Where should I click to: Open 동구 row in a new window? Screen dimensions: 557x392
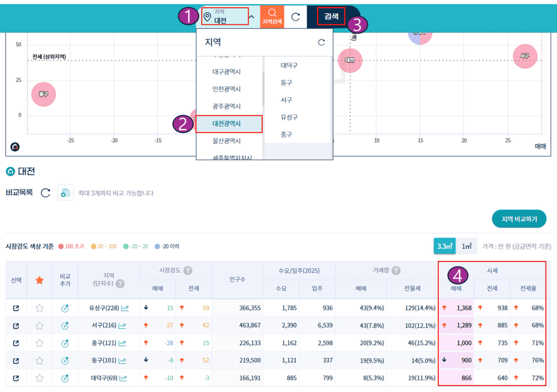tap(16, 361)
